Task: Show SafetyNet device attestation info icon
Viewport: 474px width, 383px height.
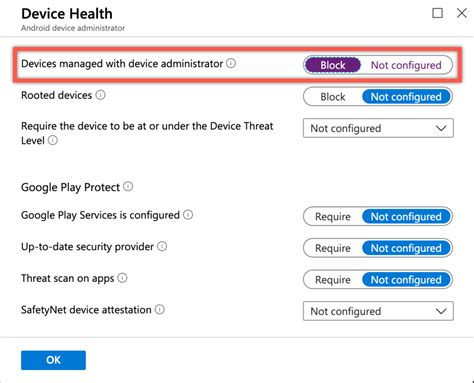Action: (x=160, y=310)
